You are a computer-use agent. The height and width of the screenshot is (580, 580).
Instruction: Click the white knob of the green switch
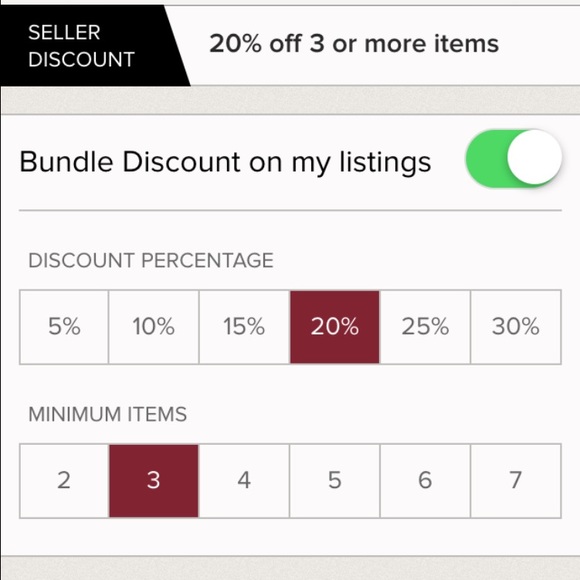(x=535, y=157)
